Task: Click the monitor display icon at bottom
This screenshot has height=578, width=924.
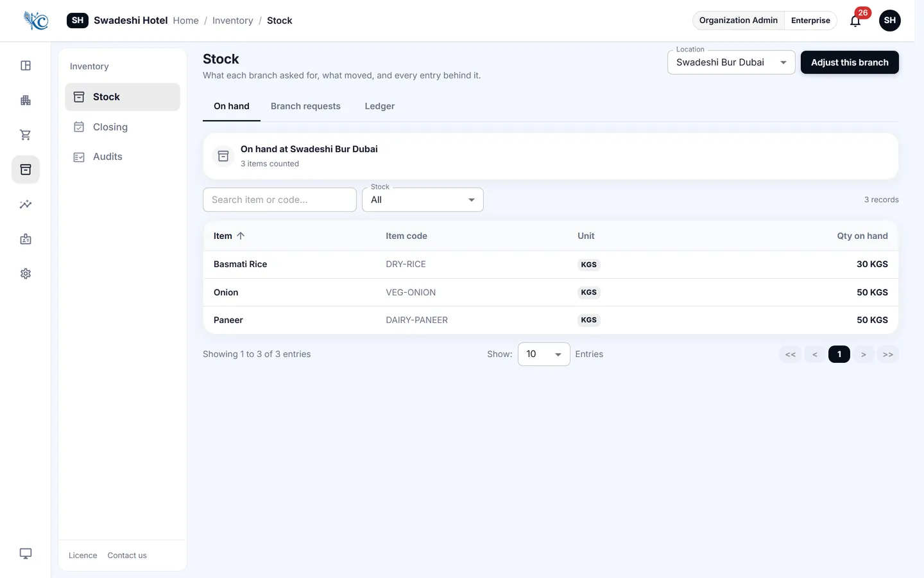Action: pyautogui.click(x=26, y=554)
